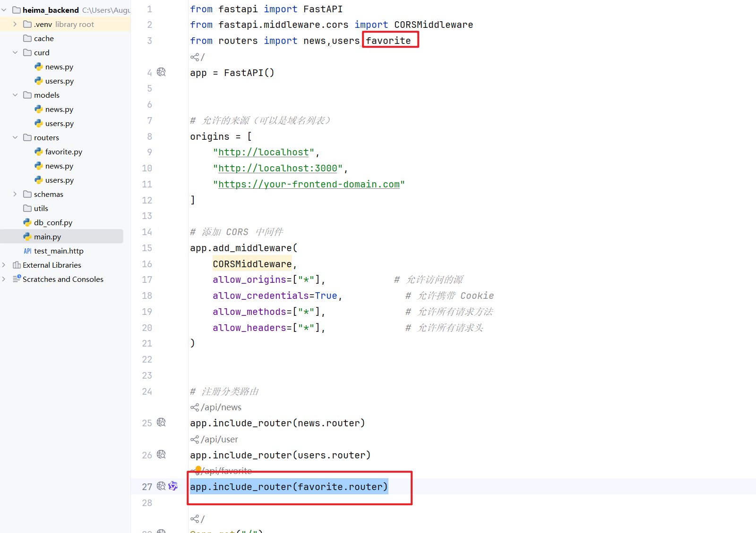Expand the External Libraries node
Screen dimensions: 756x533
pyautogui.click(x=4, y=265)
